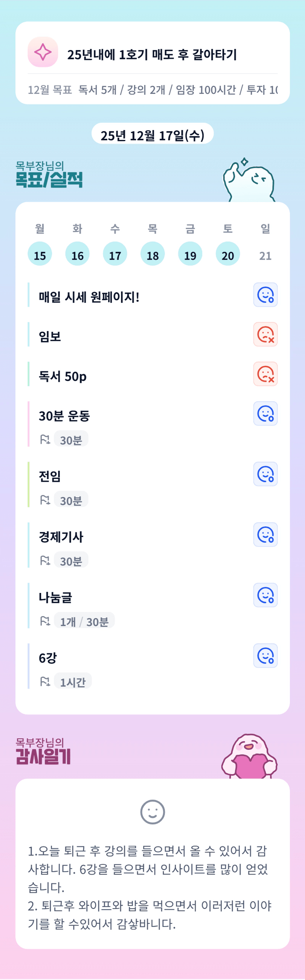Select Thursday 18 in the week row
This screenshot has width=305, height=980.
pos(152,254)
